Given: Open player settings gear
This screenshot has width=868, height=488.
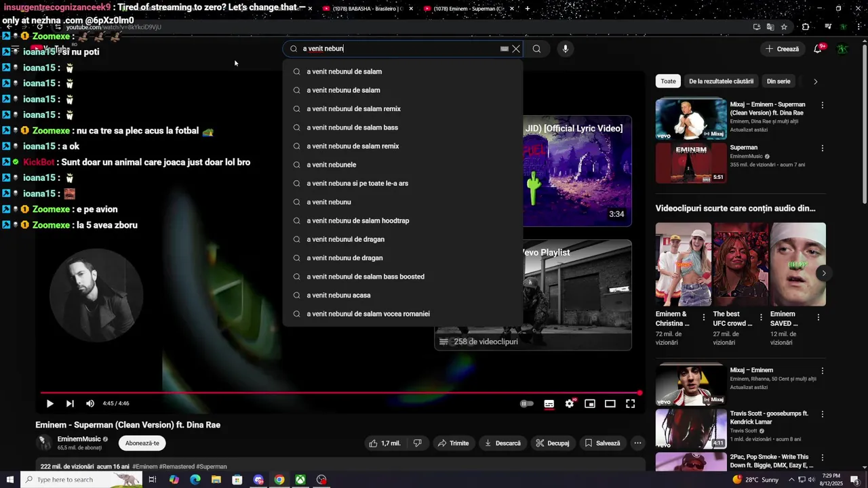Looking at the screenshot, I should (x=570, y=403).
